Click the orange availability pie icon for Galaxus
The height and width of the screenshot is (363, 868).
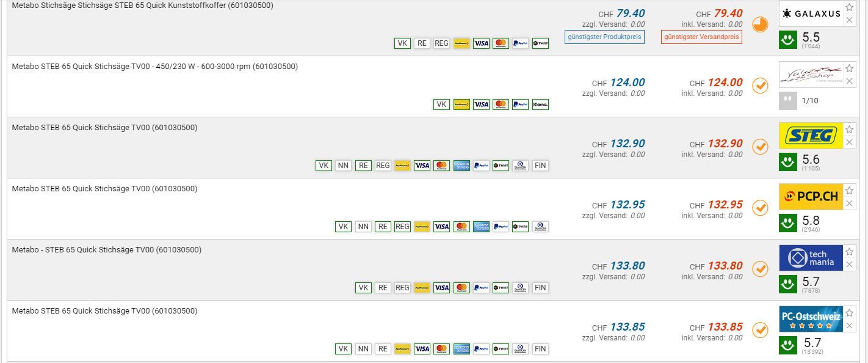[x=760, y=24]
